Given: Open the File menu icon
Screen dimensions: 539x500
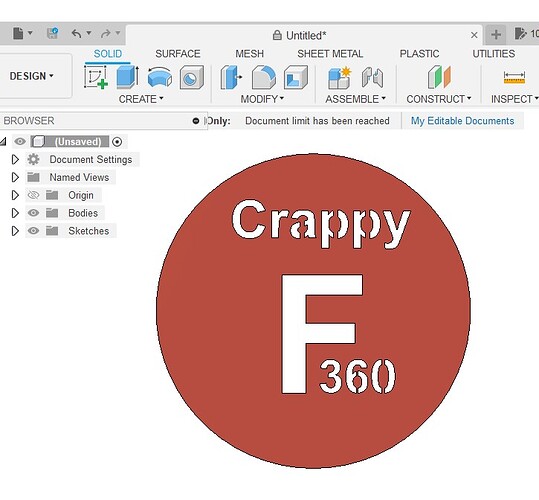Looking at the screenshot, I should (18, 33).
